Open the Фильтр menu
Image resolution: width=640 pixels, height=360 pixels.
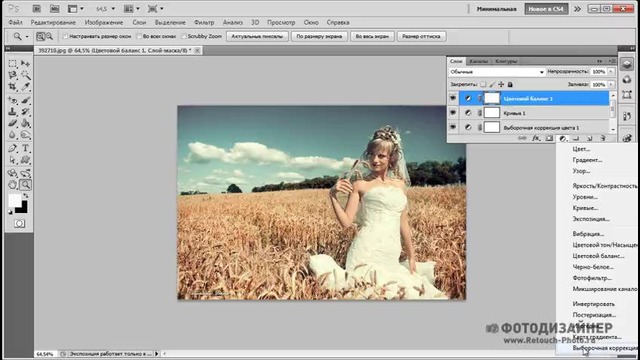click(x=204, y=22)
